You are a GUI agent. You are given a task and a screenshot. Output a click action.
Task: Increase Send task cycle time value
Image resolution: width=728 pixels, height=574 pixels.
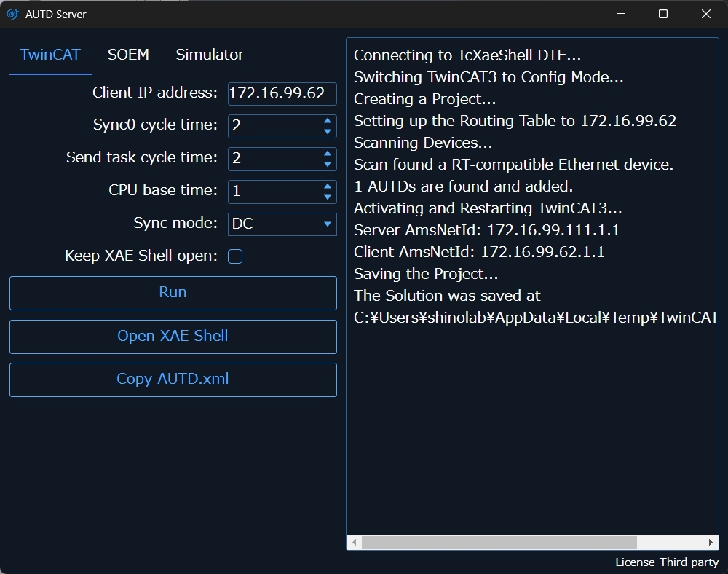[x=328, y=153]
